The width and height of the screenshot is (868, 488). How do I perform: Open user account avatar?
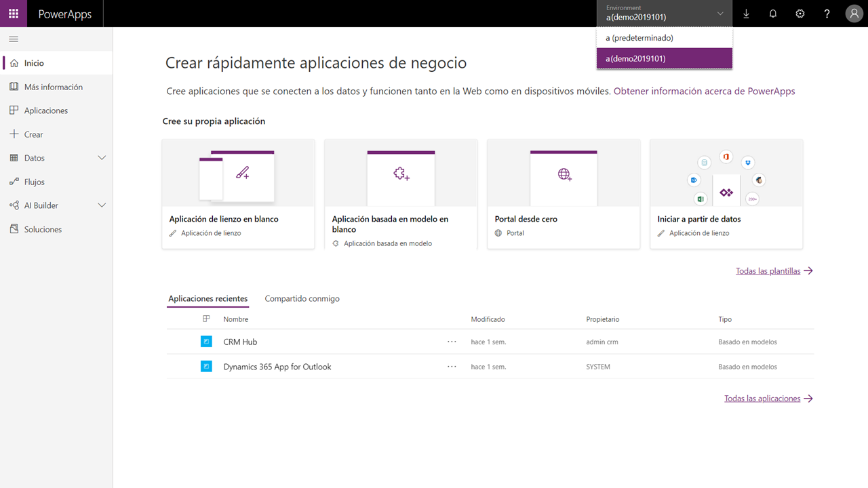pyautogui.click(x=854, y=14)
